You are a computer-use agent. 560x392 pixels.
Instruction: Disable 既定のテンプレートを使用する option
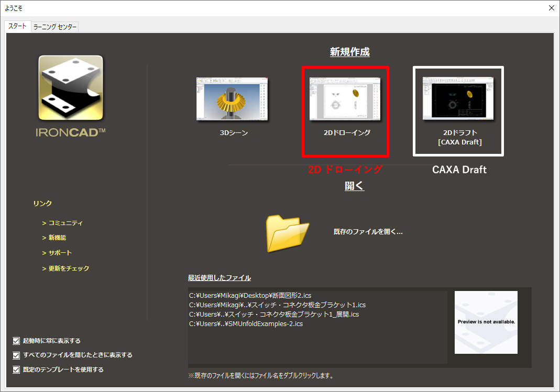[16, 369]
